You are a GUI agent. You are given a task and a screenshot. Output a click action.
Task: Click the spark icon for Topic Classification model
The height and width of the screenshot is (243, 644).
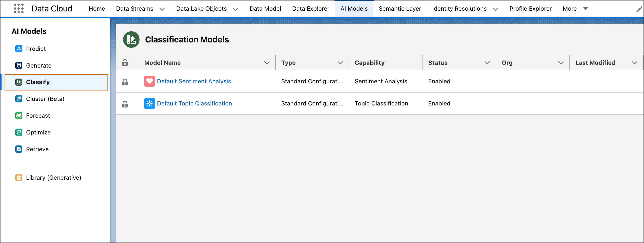149,103
